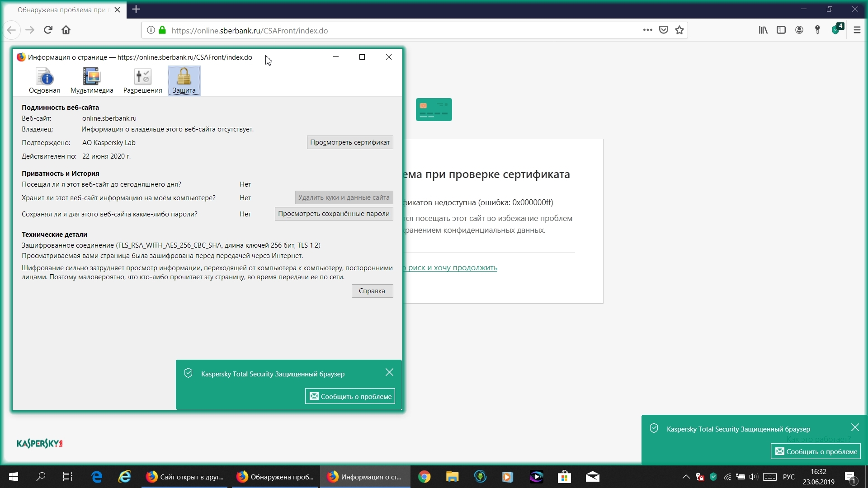Select the expiry date 22 июня 2020 г.
This screenshot has height=488, width=868.
[x=106, y=156]
